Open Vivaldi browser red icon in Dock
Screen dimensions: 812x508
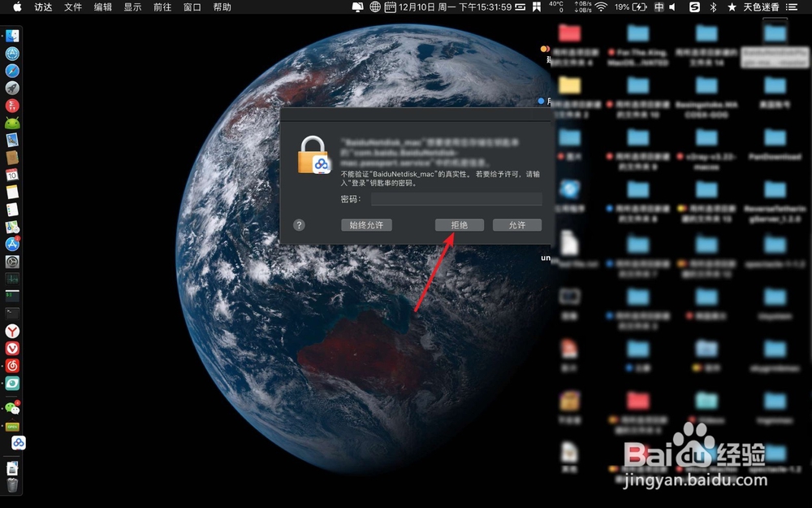click(x=12, y=349)
